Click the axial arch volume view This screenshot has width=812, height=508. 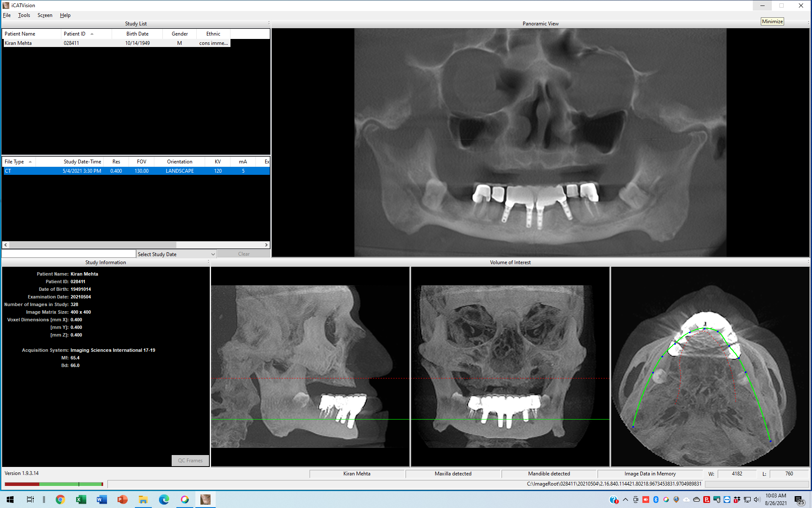(x=710, y=367)
